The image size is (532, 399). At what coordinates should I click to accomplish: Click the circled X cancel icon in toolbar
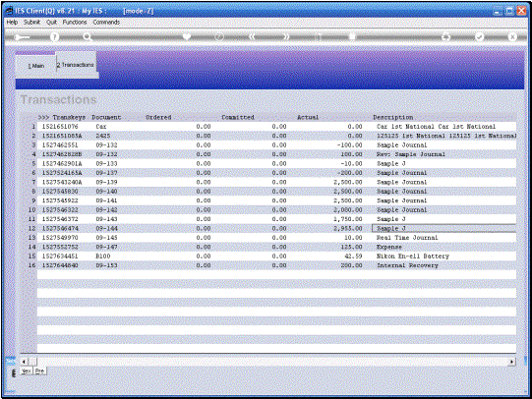[x=512, y=36]
